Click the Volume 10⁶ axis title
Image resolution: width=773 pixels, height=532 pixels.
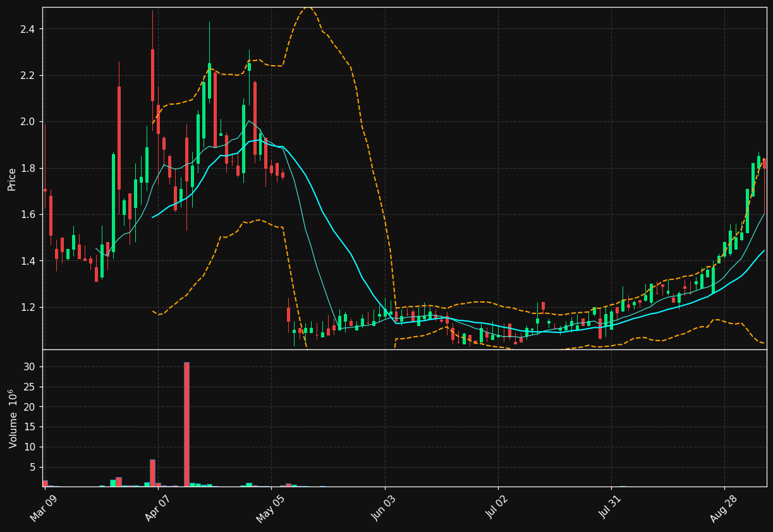pyautogui.click(x=13, y=418)
